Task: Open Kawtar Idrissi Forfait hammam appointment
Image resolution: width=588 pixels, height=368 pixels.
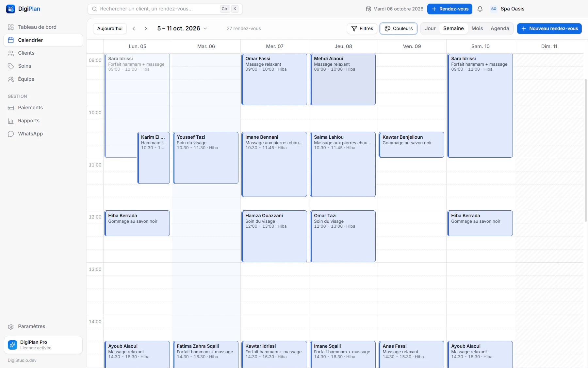Action: click(x=274, y=354)
